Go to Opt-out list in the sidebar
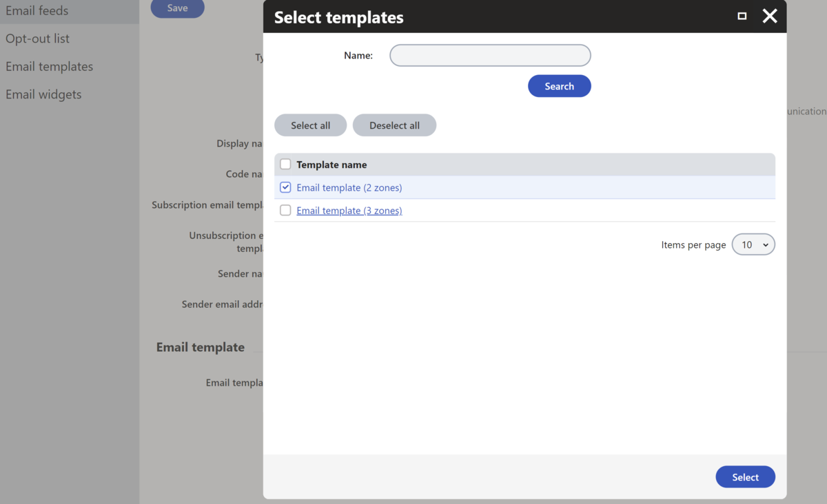 point(38,39)
